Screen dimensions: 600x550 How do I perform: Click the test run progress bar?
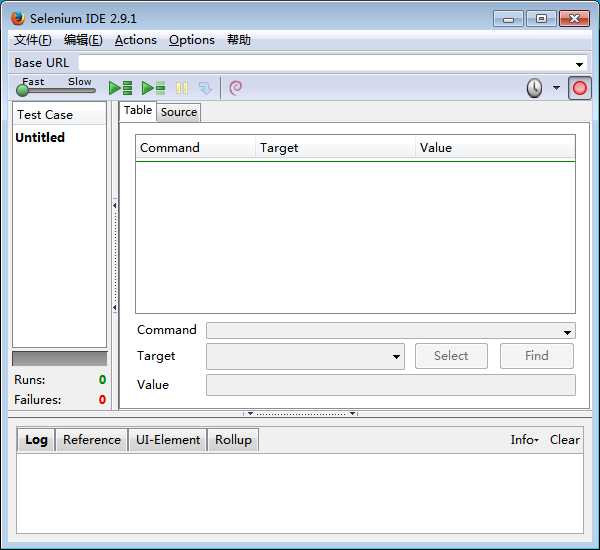click(60, 359)
